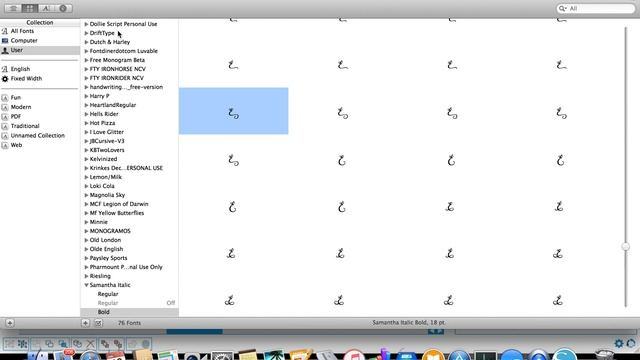Select JBCursive-V3 font
640x360 pixels.
point(107,141)
